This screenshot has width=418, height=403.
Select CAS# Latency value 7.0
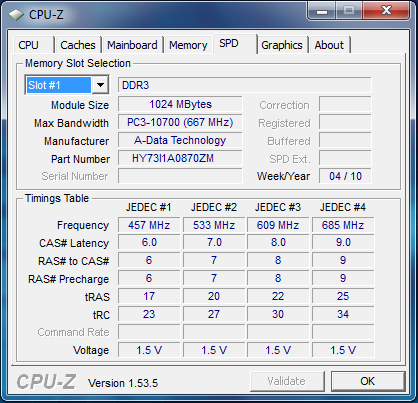pos(214,242)
